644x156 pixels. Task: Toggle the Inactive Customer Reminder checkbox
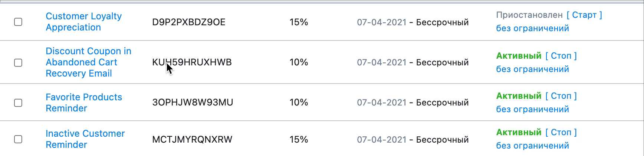18,139
